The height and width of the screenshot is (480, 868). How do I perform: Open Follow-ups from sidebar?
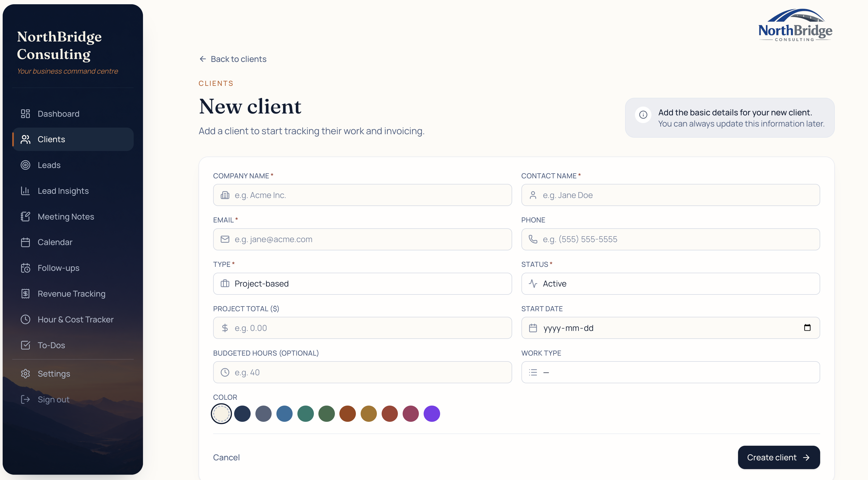[x=73, y=268]
